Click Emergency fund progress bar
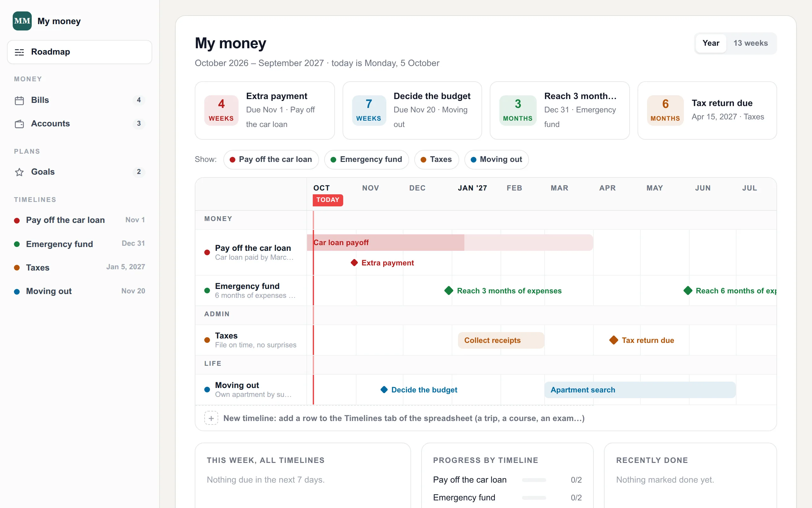 point(534,498)
